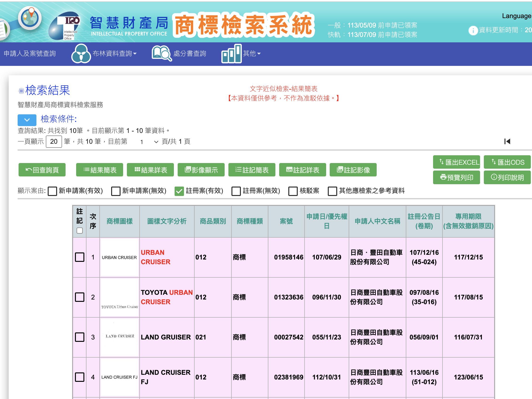Click the globe map pin icon in header
Screen dimensions: 532x399
pos(30,18)
